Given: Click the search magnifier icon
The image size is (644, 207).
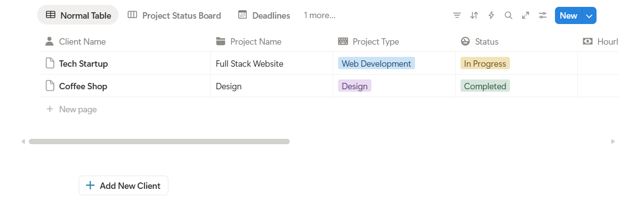Looking at the screenshot, I should click(x=508, y=16).
